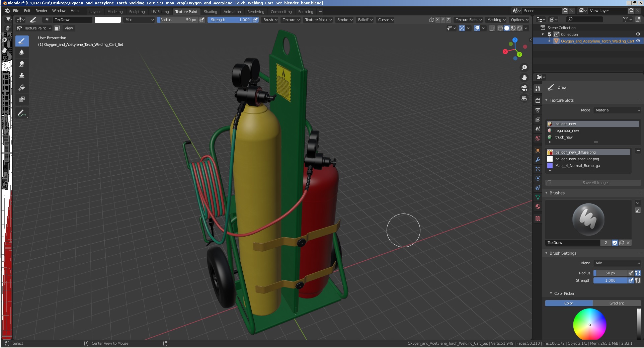Click the color wheel picker
Viewport: 644px width, 348px height.
pyautogui.click(x=589, y=325)
